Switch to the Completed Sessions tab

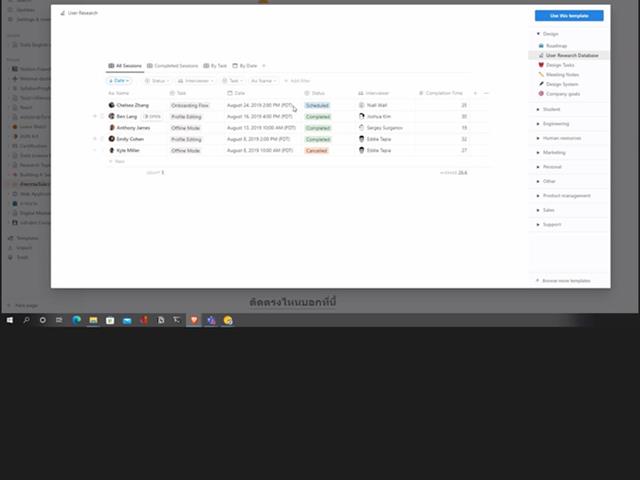pos(173,66)
